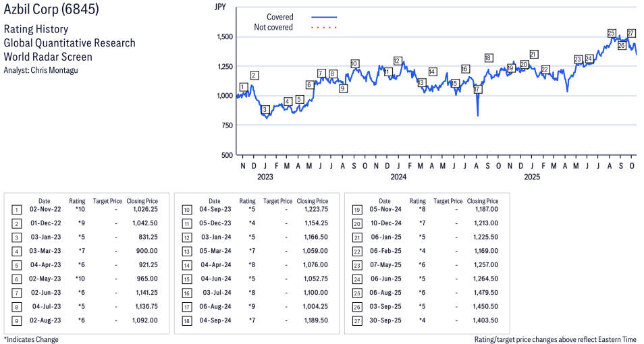The height and width of the screenshot is (344, 644).
Task: Select chart marker 17 at the August 2024 dip
Action: 477,89
